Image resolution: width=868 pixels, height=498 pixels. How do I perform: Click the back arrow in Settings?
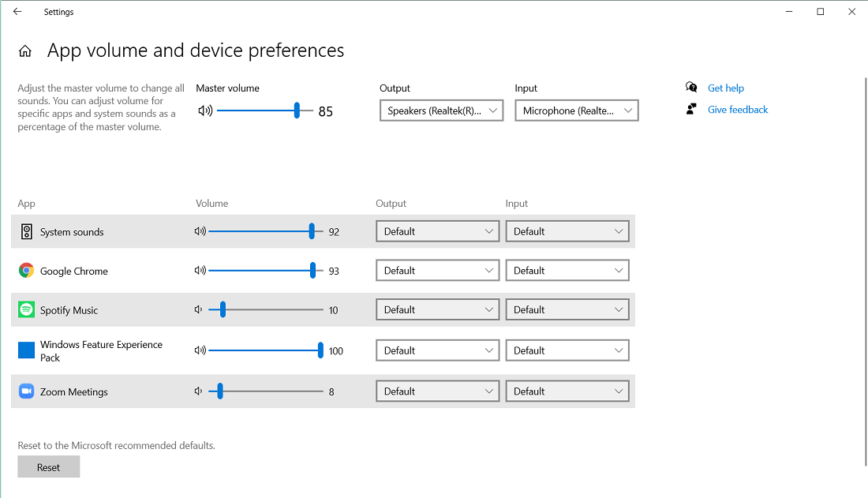[x=17, y=12]
